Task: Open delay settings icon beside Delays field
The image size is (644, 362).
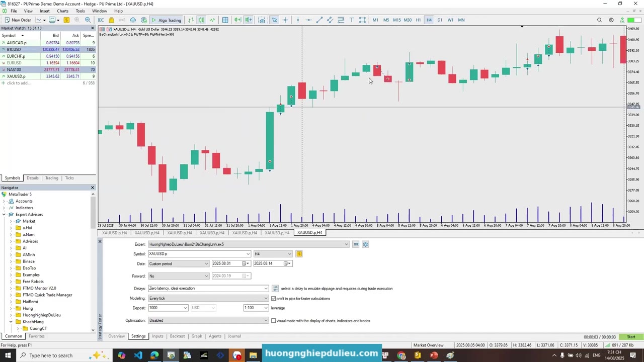Action: point(275,289)
